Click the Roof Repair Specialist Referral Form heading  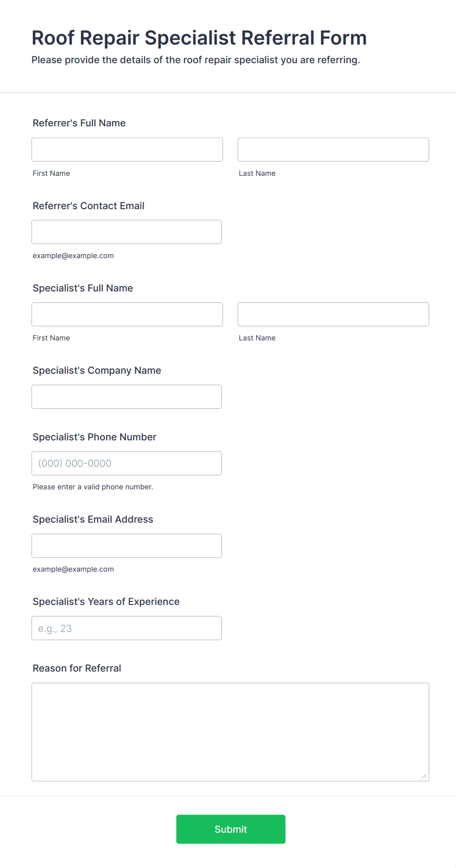click(199, 38)
